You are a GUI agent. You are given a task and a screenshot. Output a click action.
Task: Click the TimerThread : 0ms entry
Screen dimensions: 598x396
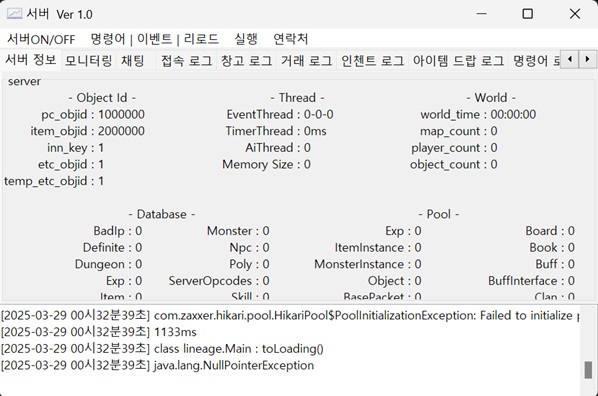(x=276, y=131)
